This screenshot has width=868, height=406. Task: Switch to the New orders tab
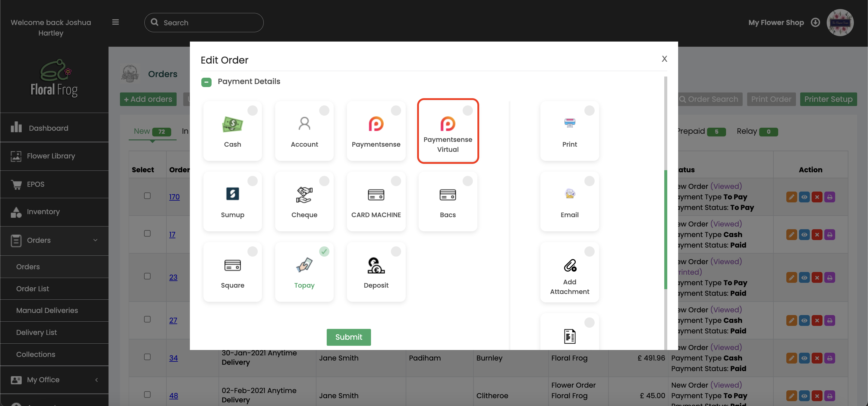point(142,131)
